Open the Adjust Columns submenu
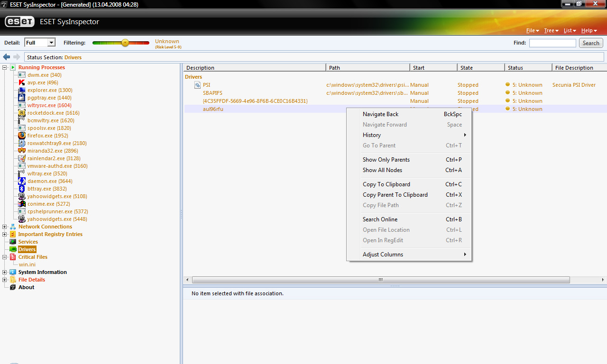The width and height of the screenshot is (607, 364). (x=409, y=255)
